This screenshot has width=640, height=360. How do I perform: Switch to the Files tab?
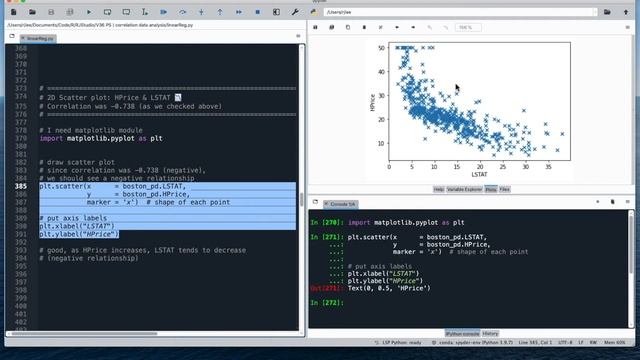(x=504, y=189)
